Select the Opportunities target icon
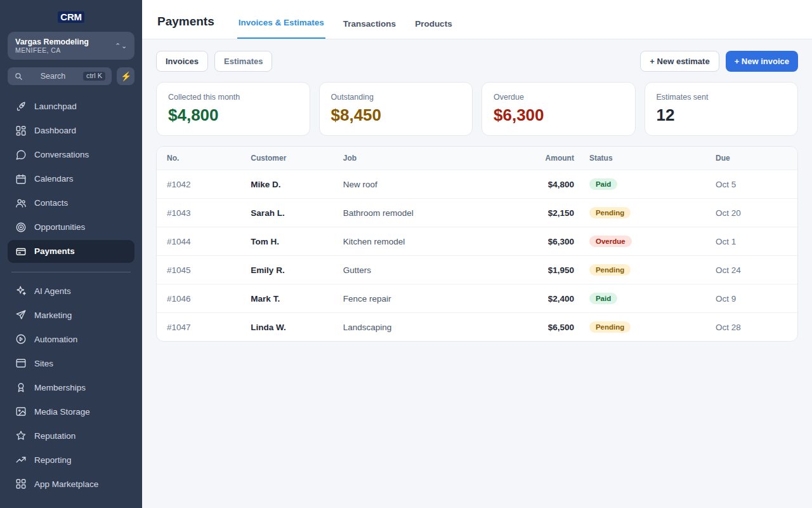This screenshot has height=508, width=812. (21, 227)
